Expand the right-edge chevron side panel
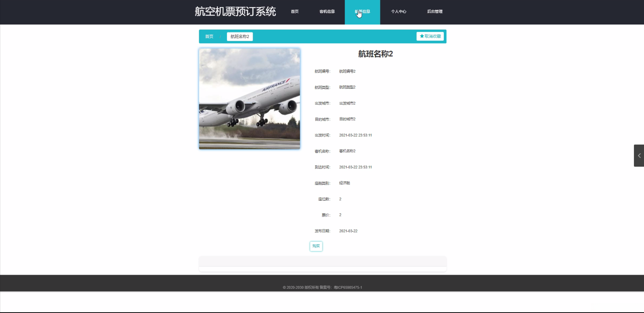 pos(639,156)
